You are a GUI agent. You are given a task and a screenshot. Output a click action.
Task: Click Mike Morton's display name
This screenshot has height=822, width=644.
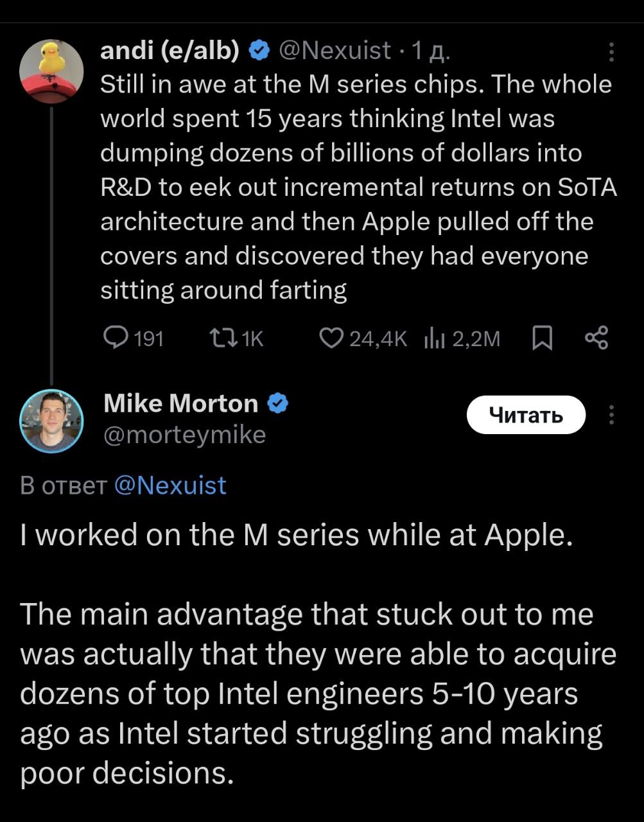point(178,403)
